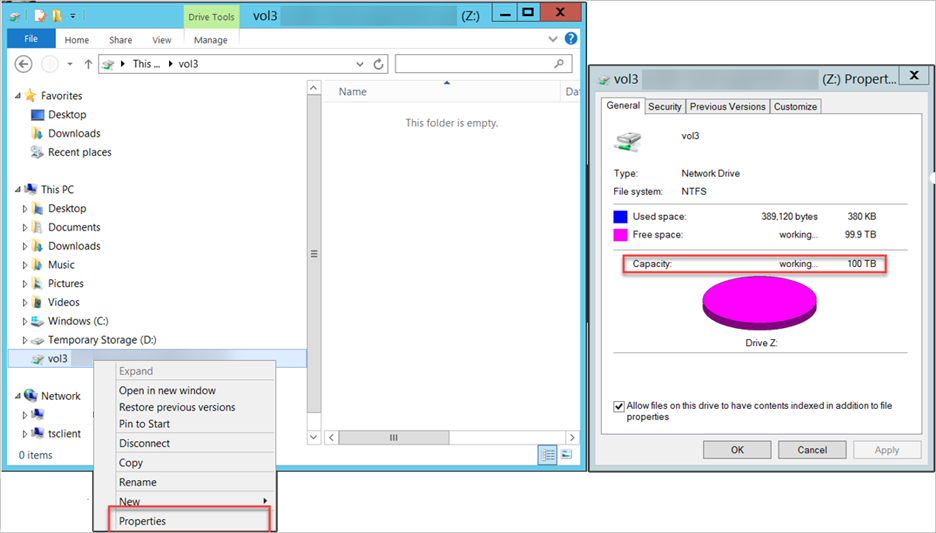Collapse the Network group
The width and height of the screenshot is (936, 533).
coord(18,396)
